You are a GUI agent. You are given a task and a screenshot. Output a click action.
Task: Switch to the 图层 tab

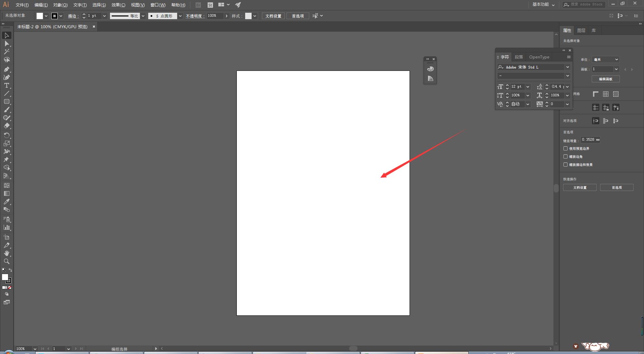[581, 31]
